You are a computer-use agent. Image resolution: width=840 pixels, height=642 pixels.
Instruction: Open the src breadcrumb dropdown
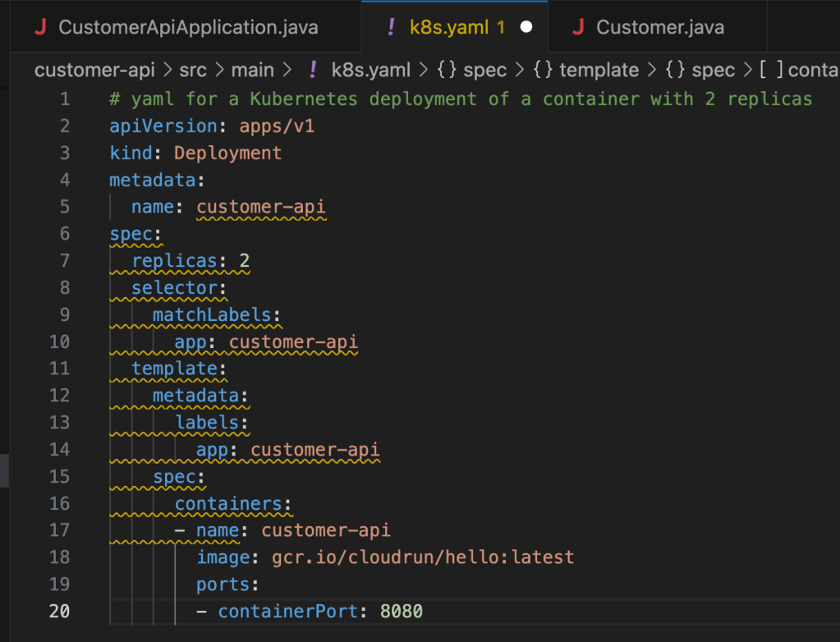tap(193, 70)
